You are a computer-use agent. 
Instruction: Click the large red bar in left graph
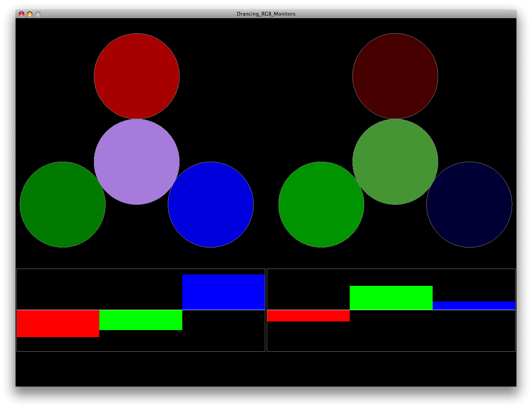58,323
